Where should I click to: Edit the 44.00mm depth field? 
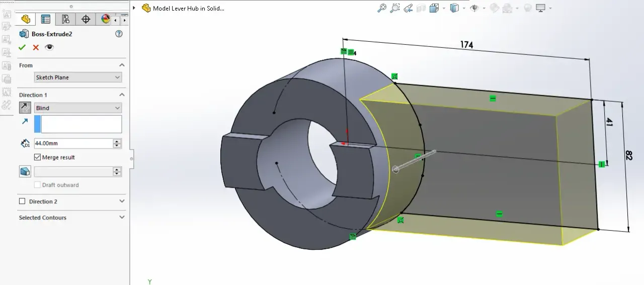73,144
